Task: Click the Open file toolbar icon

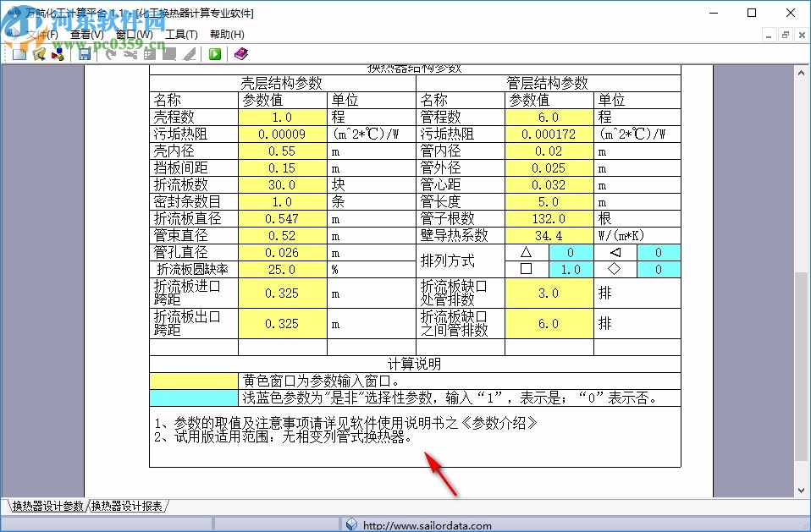Action: point(39,54)
